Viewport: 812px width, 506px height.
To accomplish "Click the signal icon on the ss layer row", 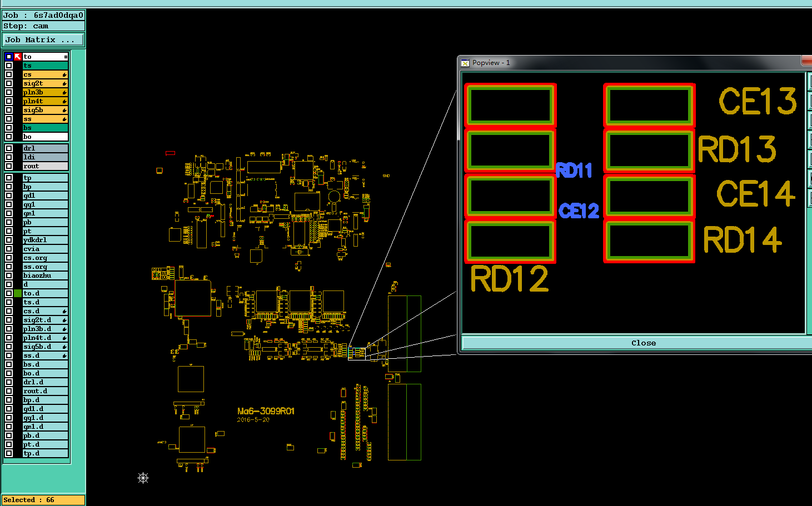I will (64, 119).
